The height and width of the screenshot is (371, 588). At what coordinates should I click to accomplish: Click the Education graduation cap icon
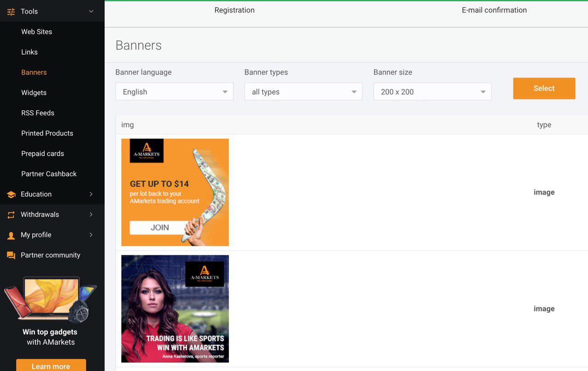tap(11, 195)
